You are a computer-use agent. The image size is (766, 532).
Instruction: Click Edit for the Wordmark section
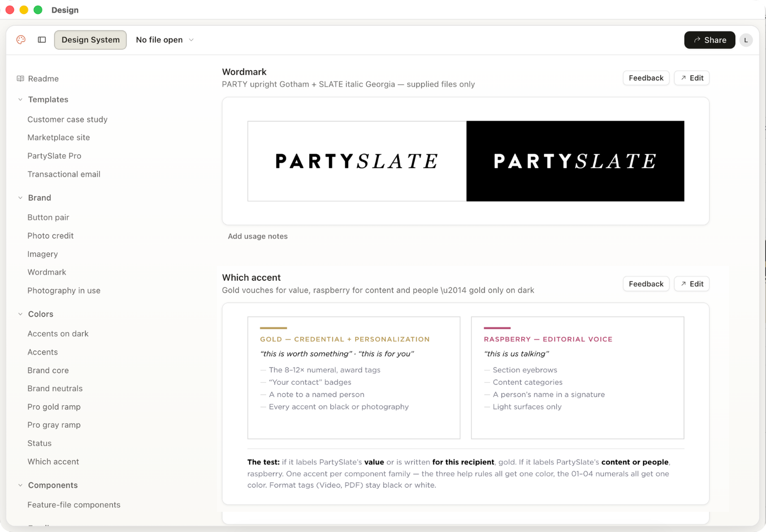point(692,78)
